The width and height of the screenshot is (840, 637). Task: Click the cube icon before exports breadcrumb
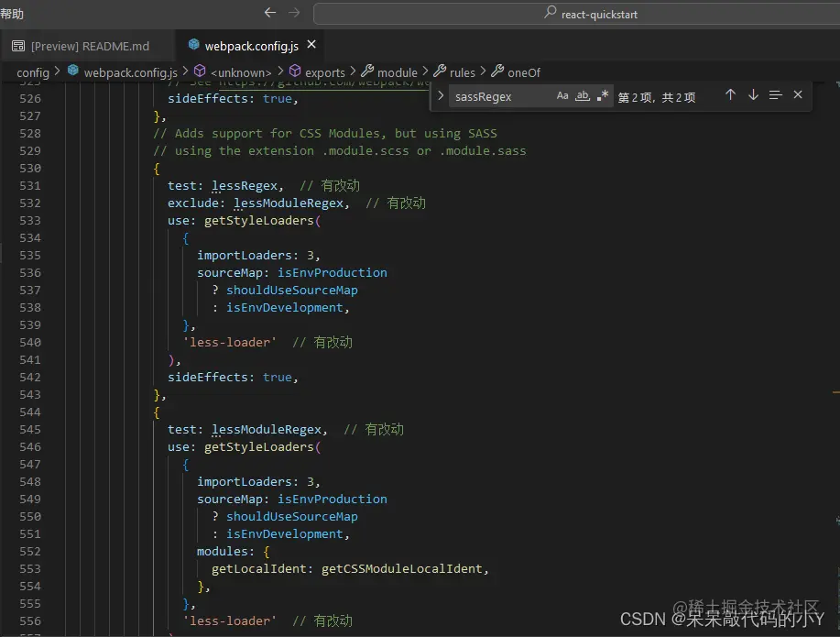pyautogui.click(x=295, y=71)
